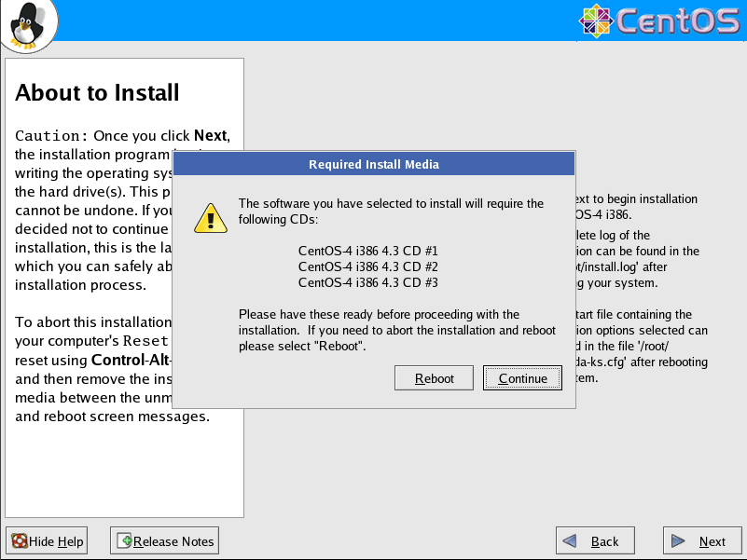This screenshot has width=747, height=560.
Task: Click the CentOS pinwheel logo
Action: [597, 20]
